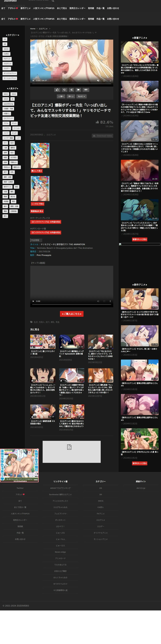
Task: Select the モーションアニメ category tag
Action: (10, 78)
